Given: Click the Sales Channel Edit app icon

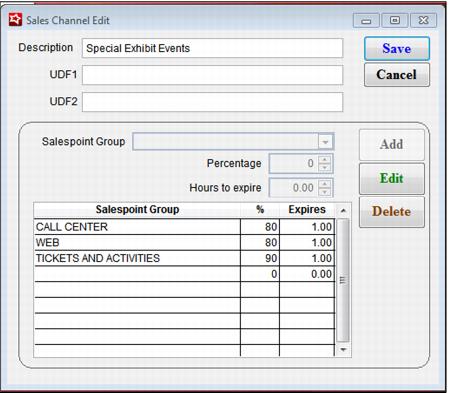Looking at the screenshot, I should [15, 20].
